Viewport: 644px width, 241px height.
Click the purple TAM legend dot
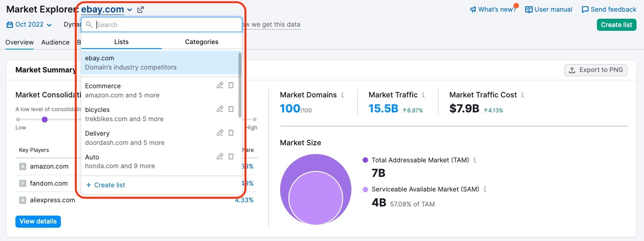click(x=366, y=160)
